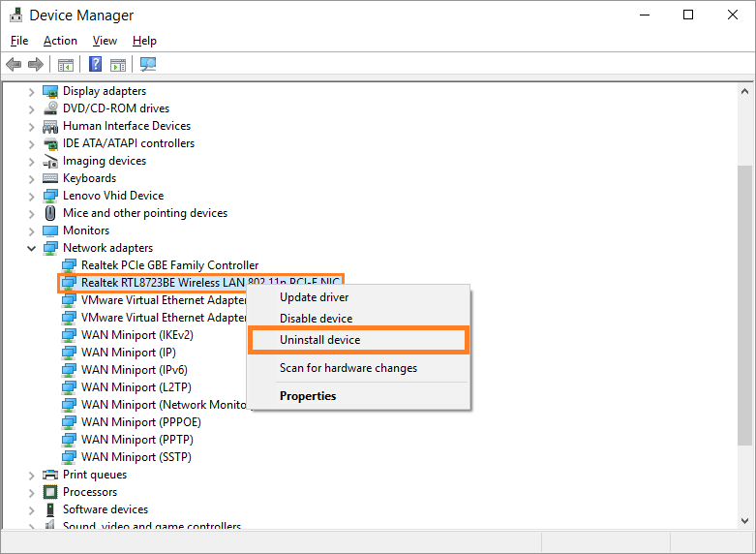Open the Help menu

pos(144,41)
